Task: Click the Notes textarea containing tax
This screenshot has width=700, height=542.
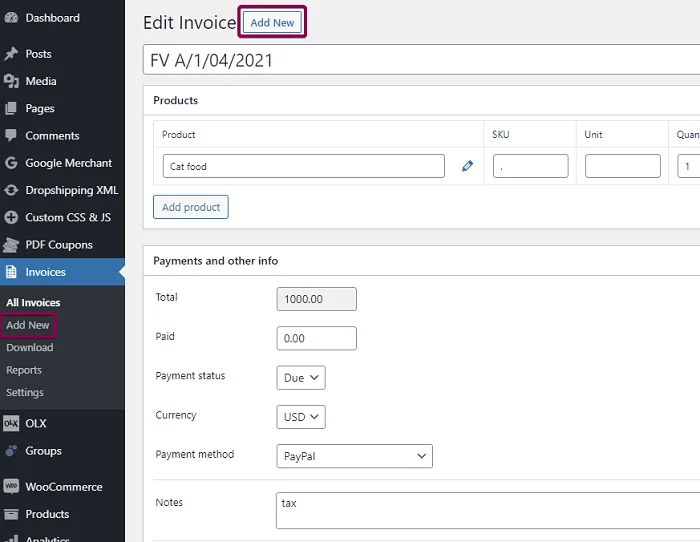Action: click(488, 511)
